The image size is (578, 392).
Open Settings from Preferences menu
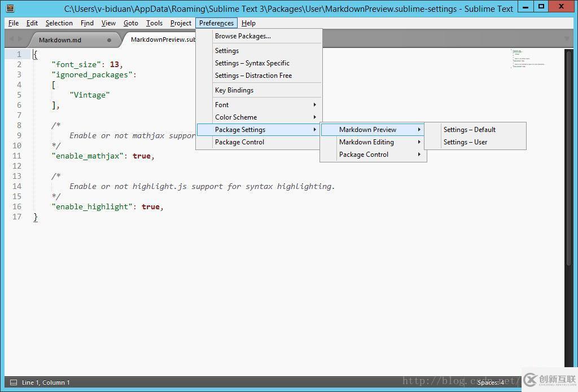(x=260, y=51)
